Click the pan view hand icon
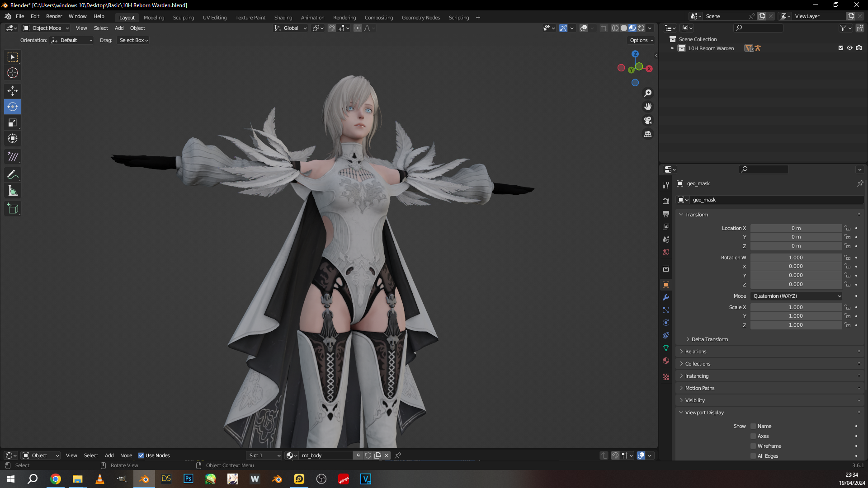Screen dimensions: 868x488 click(648, 107)
